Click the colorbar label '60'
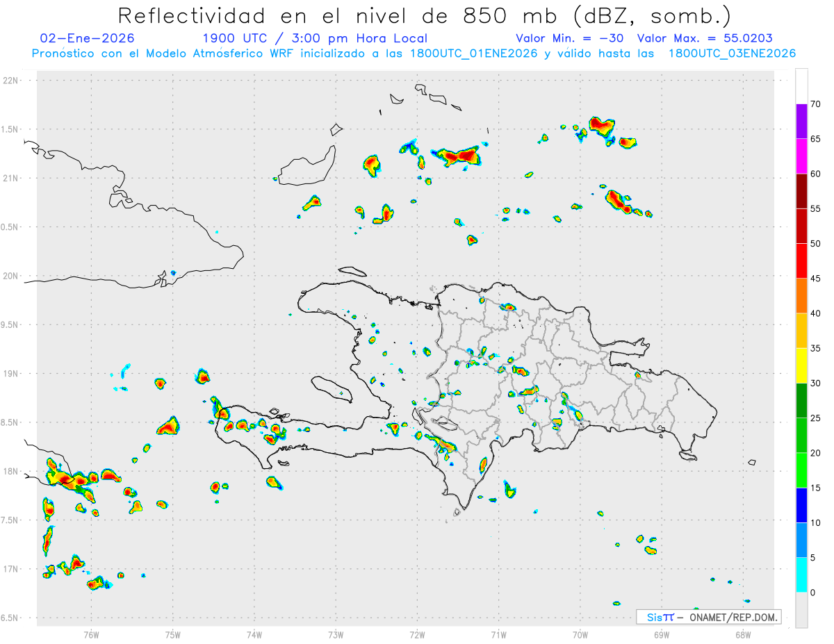Screen dimensions: 834x644 (x=815, y=174)
